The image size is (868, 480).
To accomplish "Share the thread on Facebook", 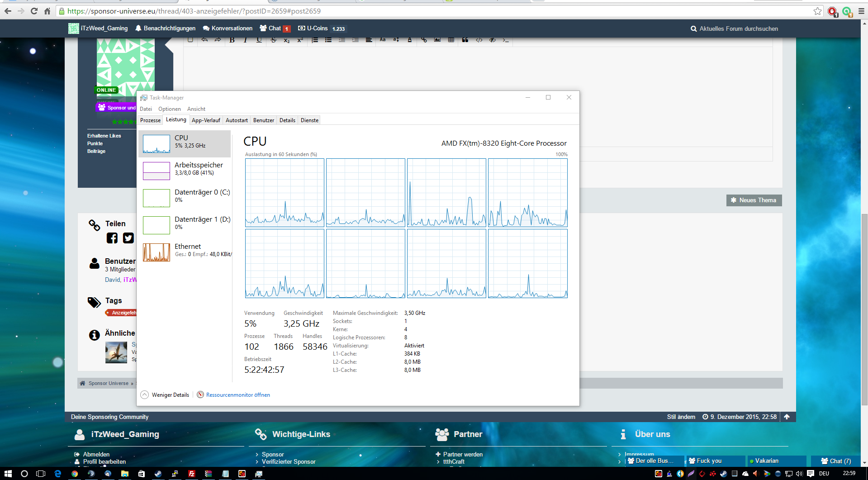I will coord(112,238).
